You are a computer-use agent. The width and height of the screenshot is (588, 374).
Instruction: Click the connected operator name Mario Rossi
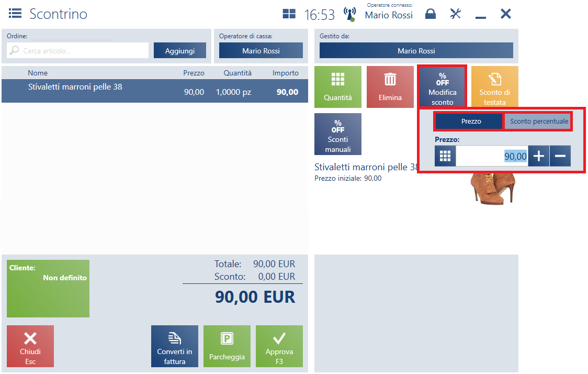389,15
